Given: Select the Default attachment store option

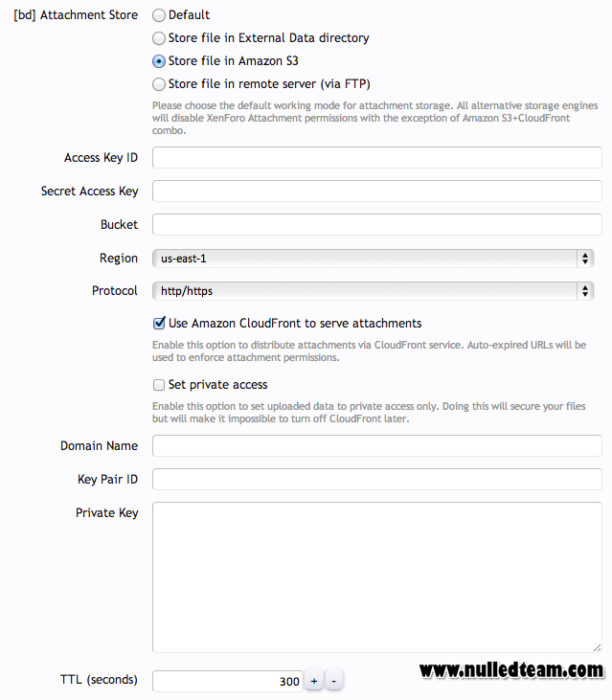Looking at the screenshot, I should (158, 15).
